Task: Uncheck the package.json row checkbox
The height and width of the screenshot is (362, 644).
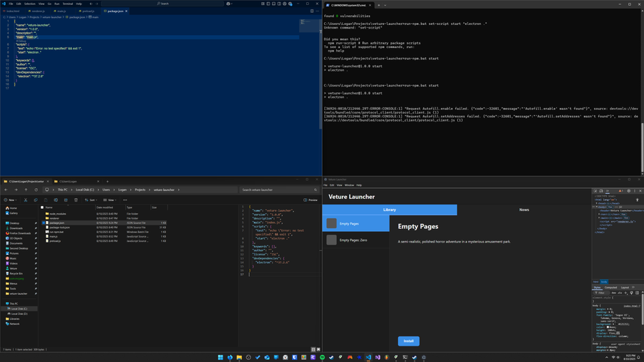Action: point(44,223)
